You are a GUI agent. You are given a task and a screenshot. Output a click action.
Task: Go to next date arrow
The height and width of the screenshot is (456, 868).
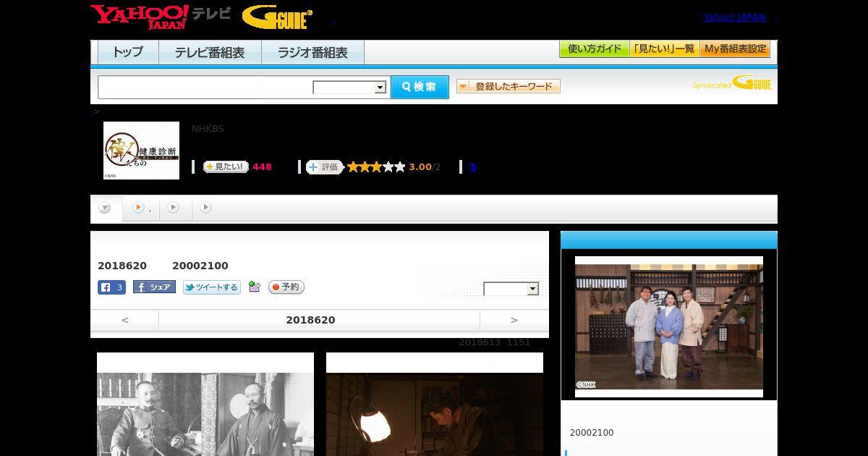tap(514, 320)
